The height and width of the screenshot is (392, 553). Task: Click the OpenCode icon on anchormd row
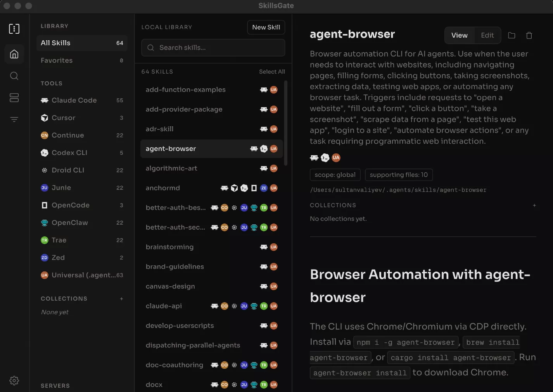254,188
